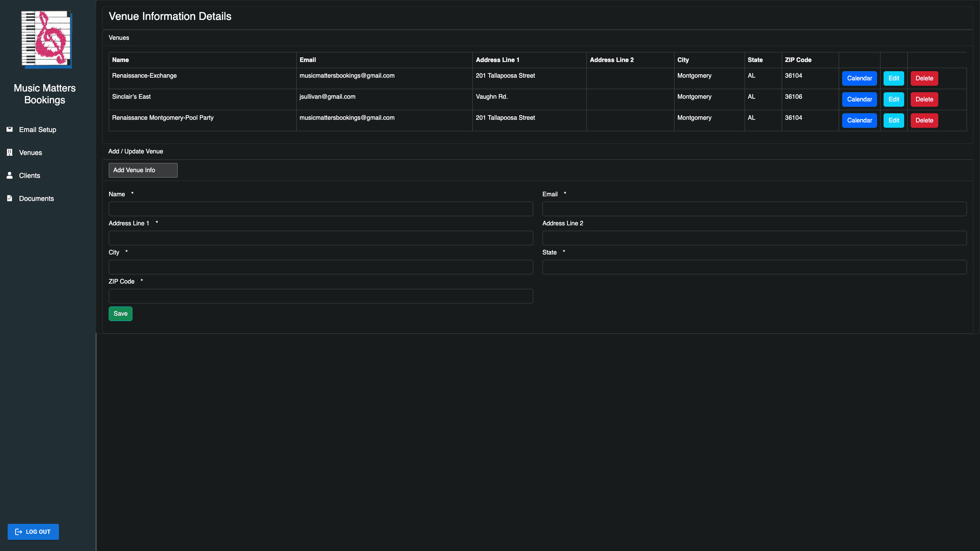Click LOG OUT button
The image size is (980, 551).
tap(33, 531)
